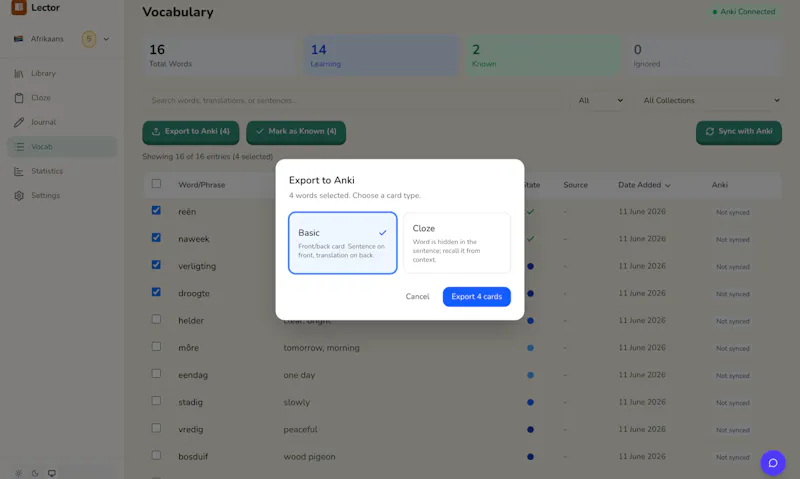Click the Anki Connected status indicator
Viewport: 800px width, 479px height.
coord(744,12)
